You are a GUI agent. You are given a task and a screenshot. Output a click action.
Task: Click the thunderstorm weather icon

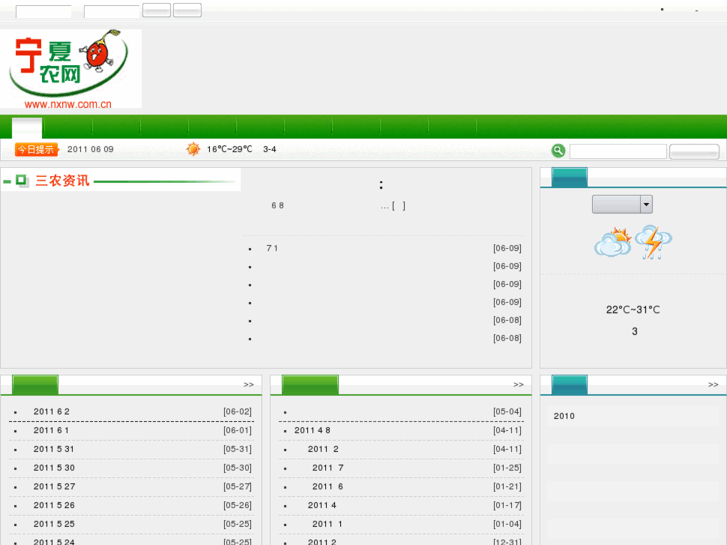pyautogui.click(x=653, y=242)
